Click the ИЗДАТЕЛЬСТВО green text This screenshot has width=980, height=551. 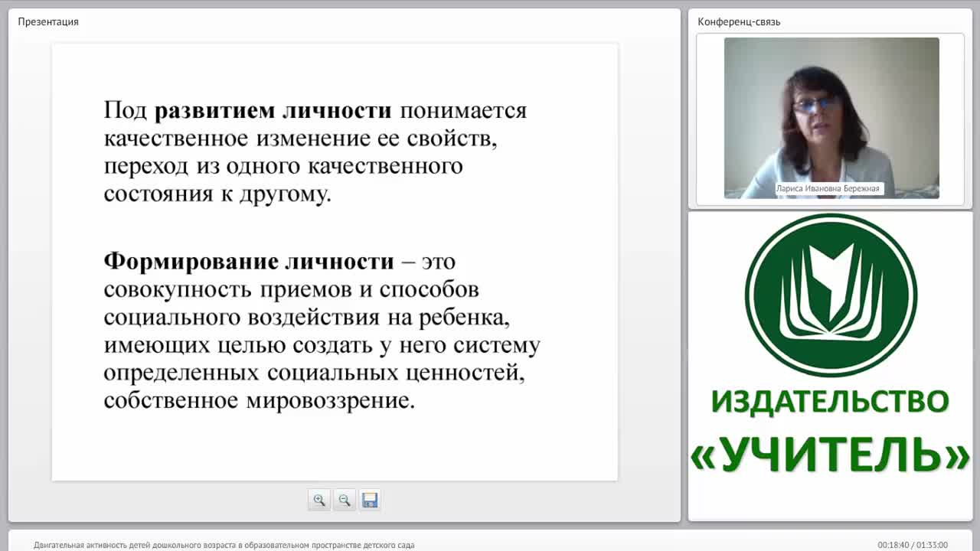[831, 401]
